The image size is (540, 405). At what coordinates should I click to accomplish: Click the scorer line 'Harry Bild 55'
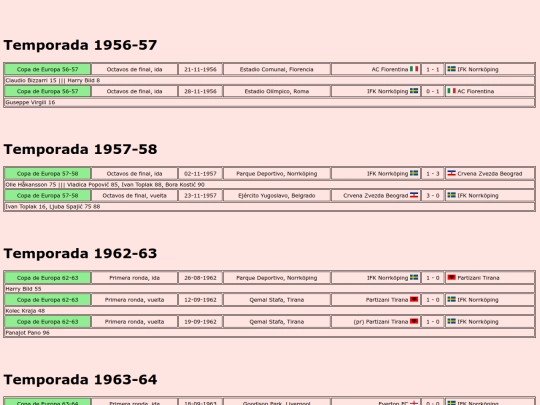pyautogui.click(x=270, y=289)
